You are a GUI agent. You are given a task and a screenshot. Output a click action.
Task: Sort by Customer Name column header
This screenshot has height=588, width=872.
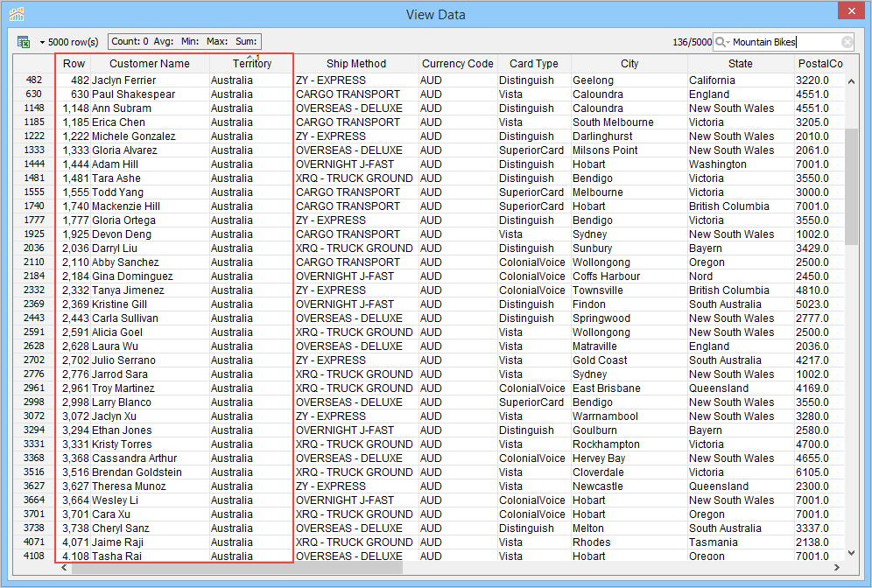point(150,63)
